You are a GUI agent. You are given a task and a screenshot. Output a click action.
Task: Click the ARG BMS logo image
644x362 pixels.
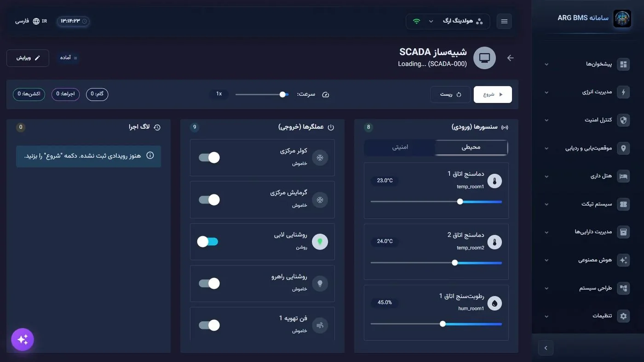pyautogui.click(x=622, y=19)
